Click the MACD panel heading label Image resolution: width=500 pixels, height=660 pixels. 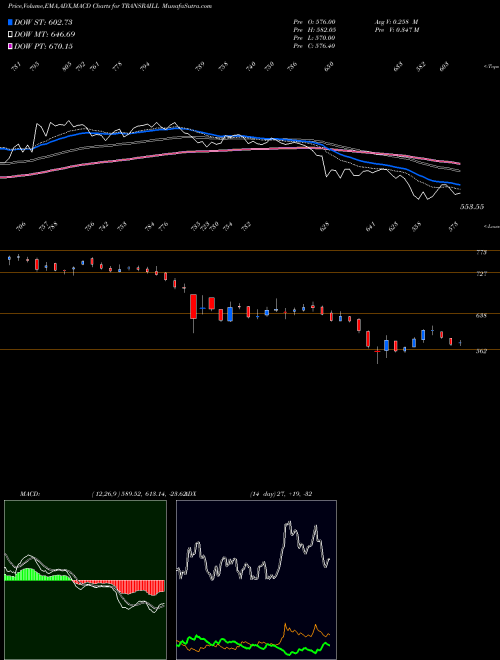[x=30, y=494]
